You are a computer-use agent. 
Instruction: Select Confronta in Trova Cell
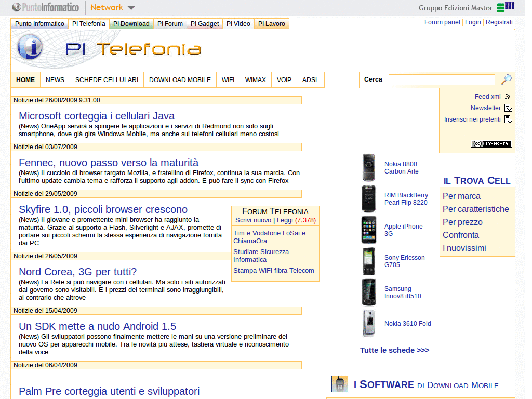461,235
